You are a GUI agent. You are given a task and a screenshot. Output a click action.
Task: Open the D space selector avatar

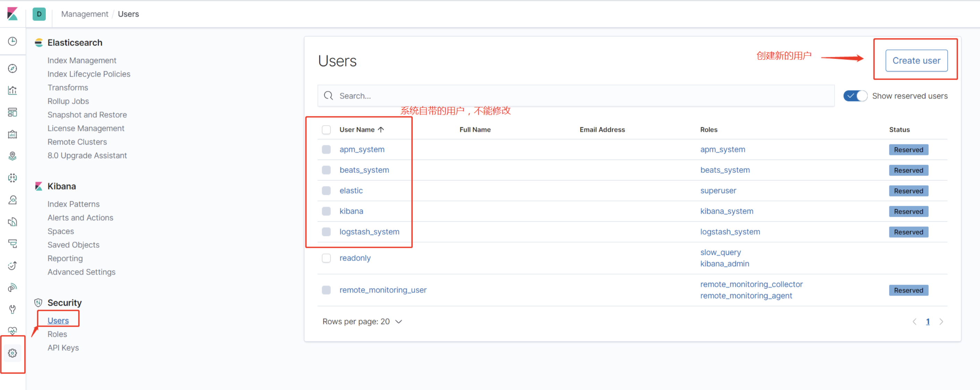click(39, 14)
